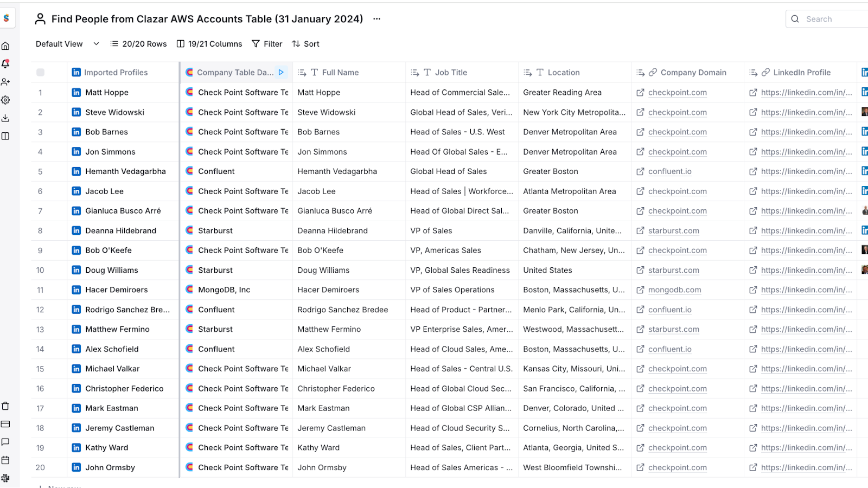Select the 'Global Head of Sales' job title cell

(x=462, y=171)
